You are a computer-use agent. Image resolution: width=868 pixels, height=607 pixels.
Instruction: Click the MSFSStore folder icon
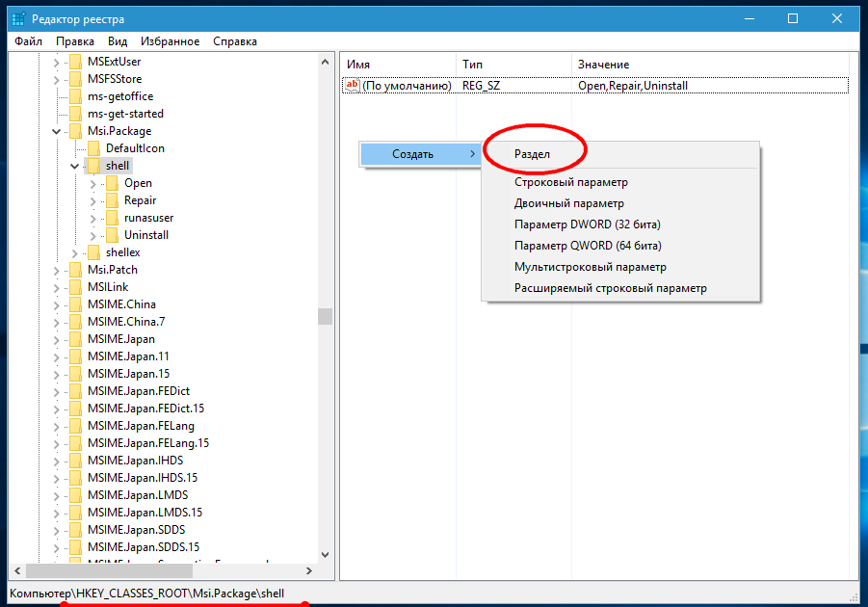76,79
